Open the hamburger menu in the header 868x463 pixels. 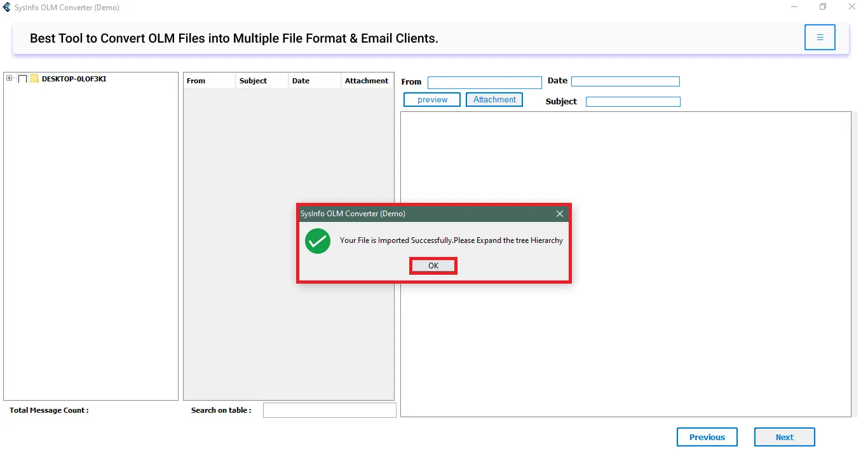[x=820, y=38]
